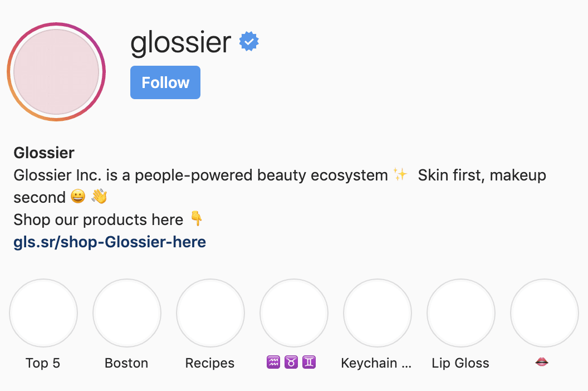The width and height of the screenshot is (588, 391).
Task: Click the blue verified badge icon
Action: pos(249,41)
